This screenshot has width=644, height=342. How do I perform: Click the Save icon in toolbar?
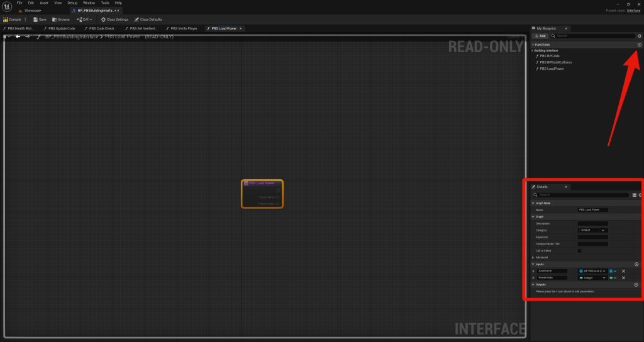pos(36,19)
